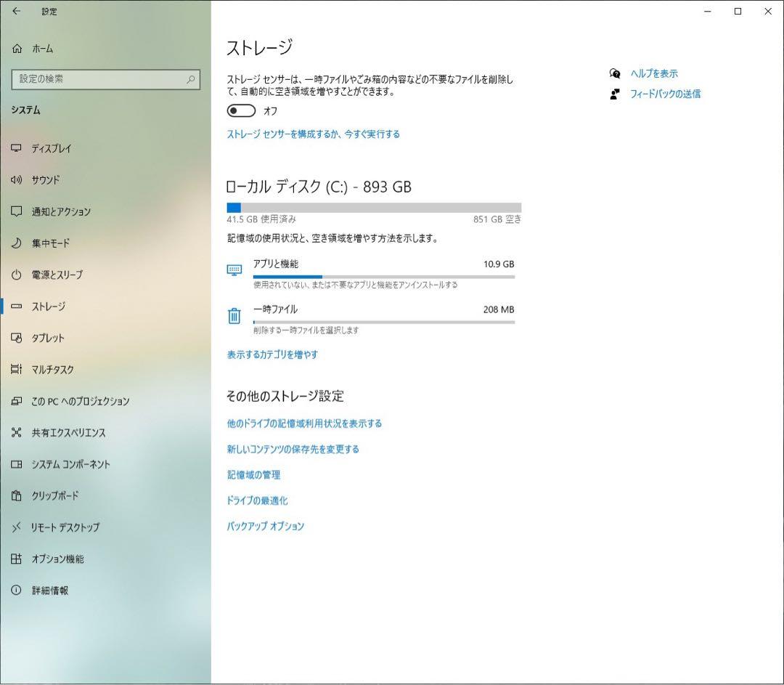Click the このPCへのプロジェクション icon
This screenshot has height=685, width=784.
coord(17,401)
